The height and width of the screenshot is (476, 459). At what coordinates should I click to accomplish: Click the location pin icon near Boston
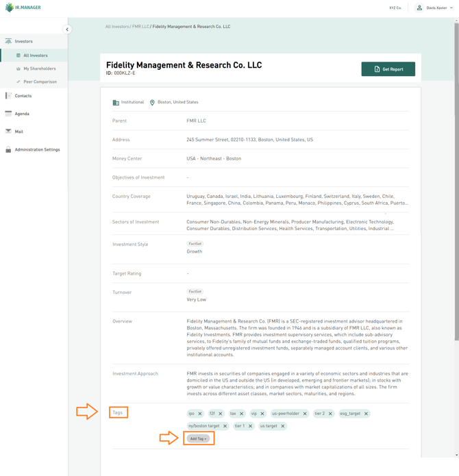point(152,103)
